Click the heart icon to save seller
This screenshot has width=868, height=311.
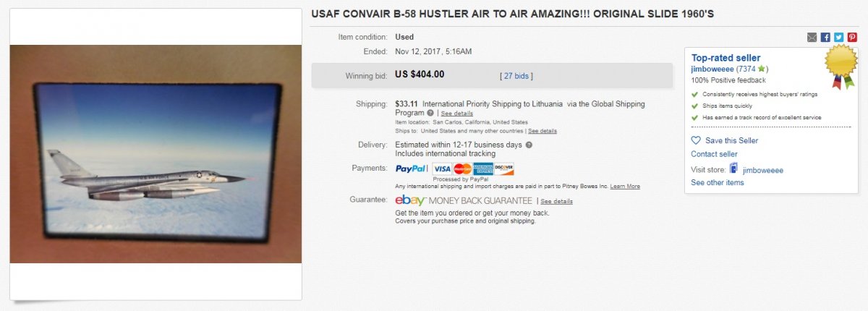[696, 140]
